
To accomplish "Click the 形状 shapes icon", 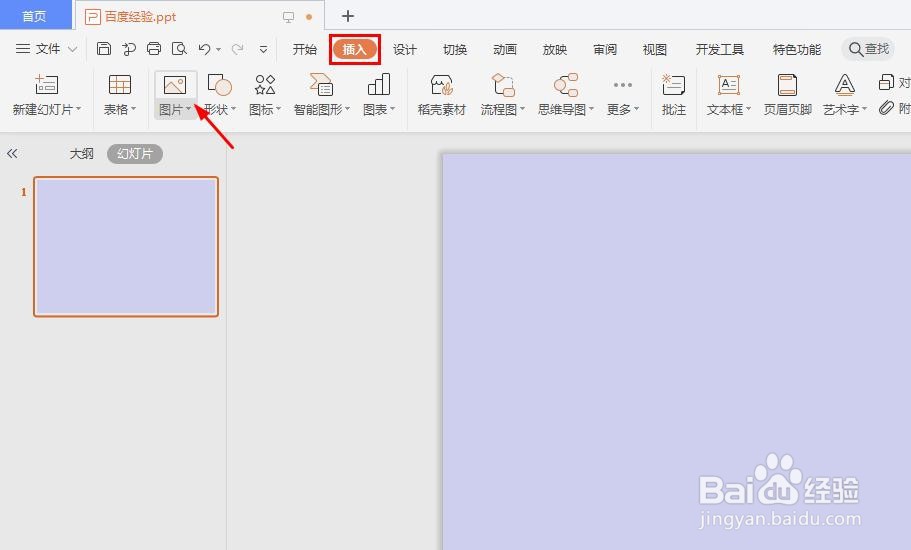I will point(220,85).
